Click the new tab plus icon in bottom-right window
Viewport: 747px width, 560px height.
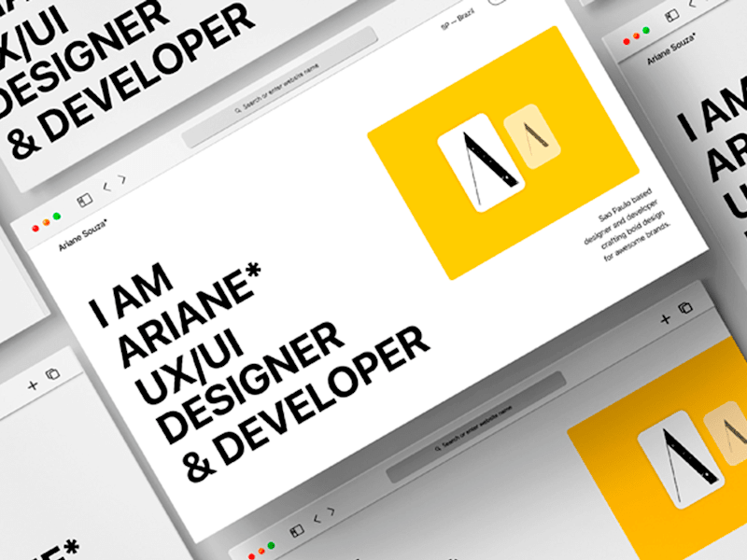point(666,319)
